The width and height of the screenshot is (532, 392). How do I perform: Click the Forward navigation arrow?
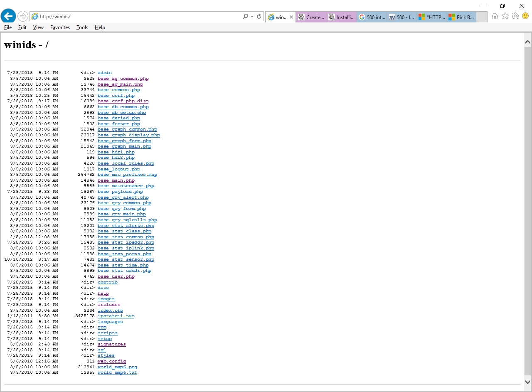click(x=23, y=16)
